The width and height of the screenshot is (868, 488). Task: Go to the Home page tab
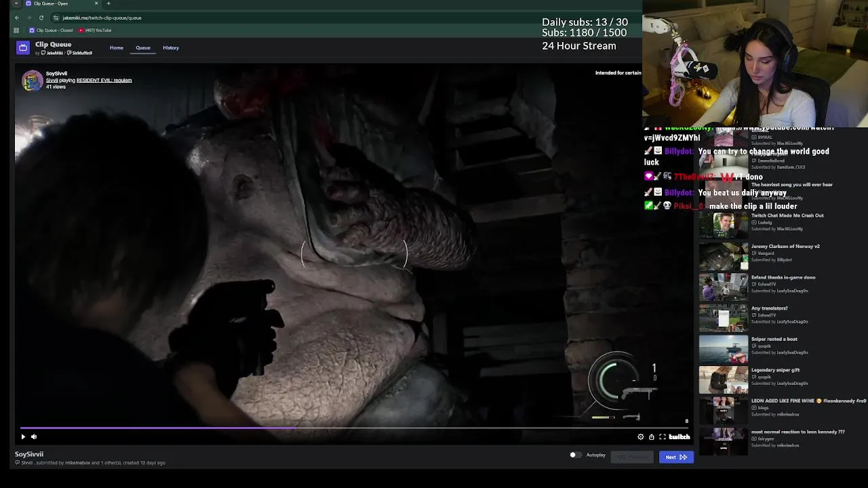pyautogui.click(x=117, y=47)
